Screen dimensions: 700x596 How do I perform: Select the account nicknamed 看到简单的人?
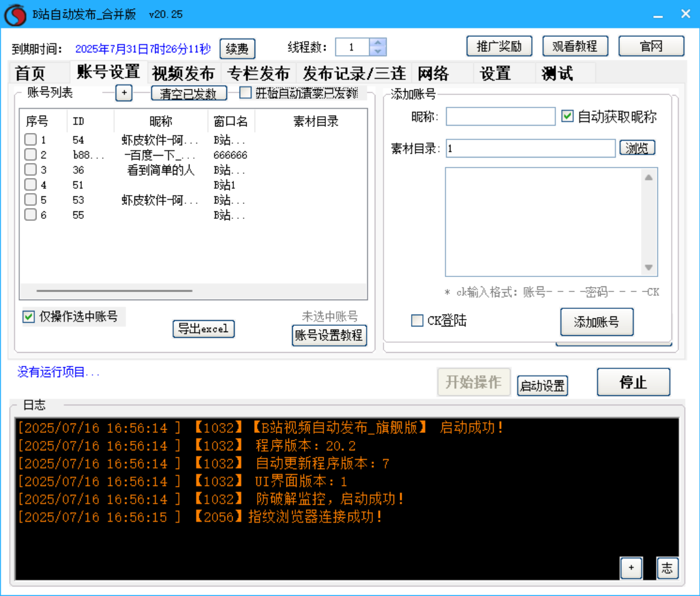pos(161,170)
